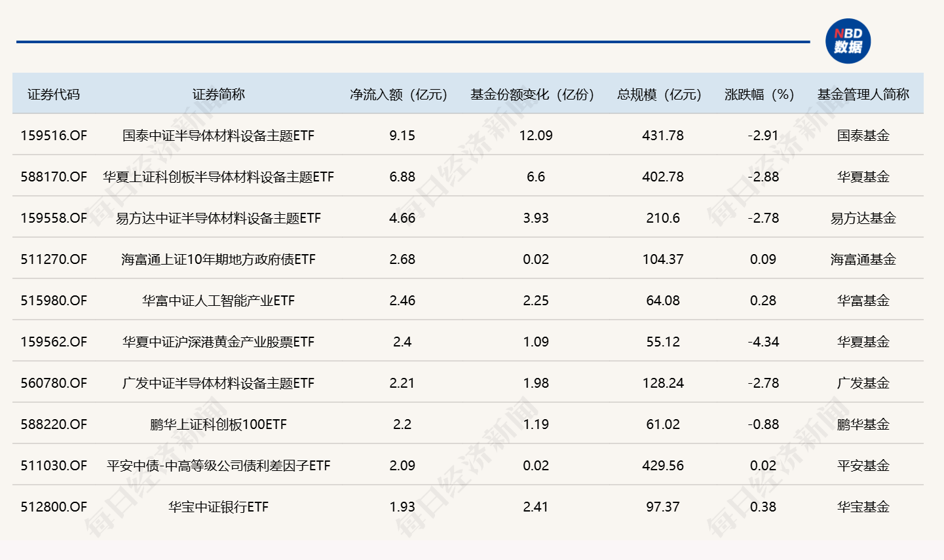
Task: Click manager name 海富通基金
Action: (863, 259)
